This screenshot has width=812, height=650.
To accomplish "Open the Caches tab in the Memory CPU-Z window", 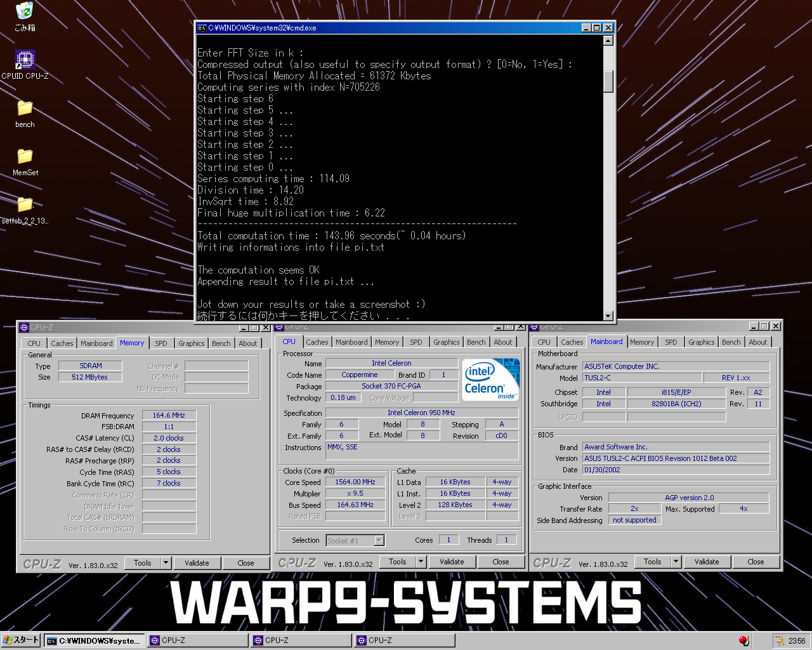I will [x=62, y=343].
